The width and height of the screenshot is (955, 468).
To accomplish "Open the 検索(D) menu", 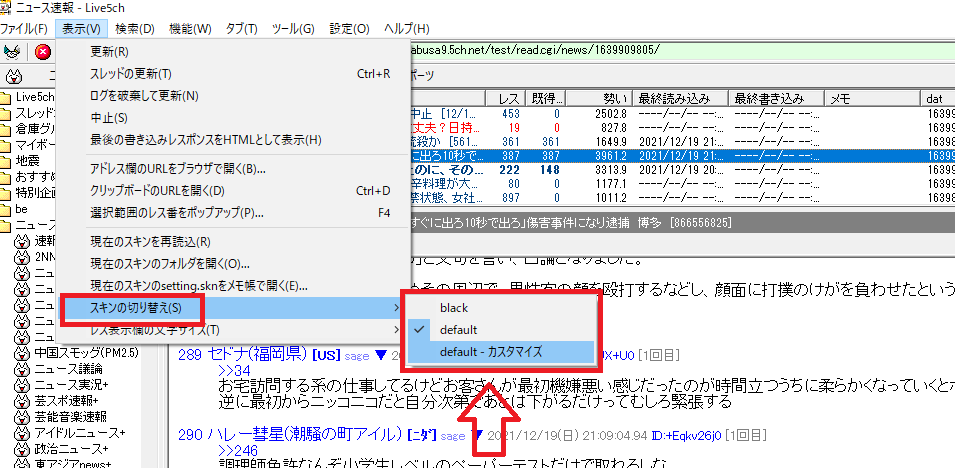I will [x=135, y=29].
